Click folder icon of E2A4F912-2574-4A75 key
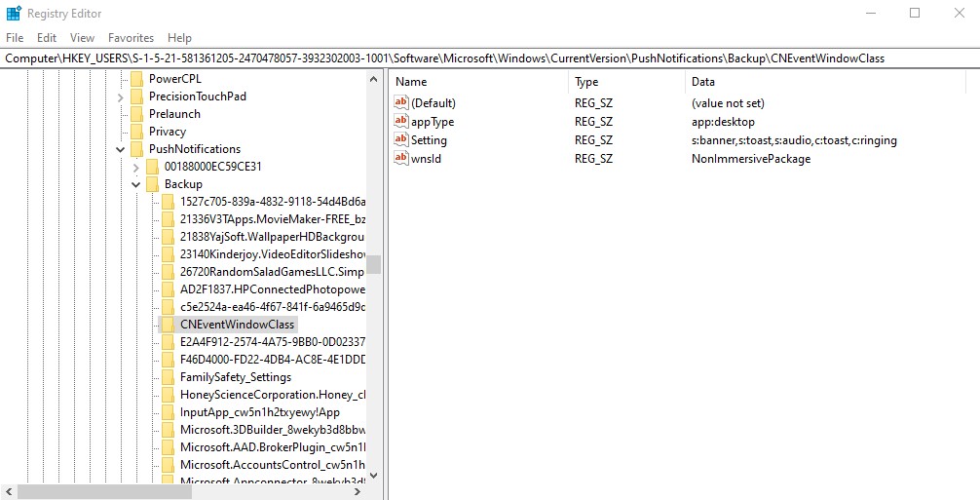980x500 pixels. point(169,342)
